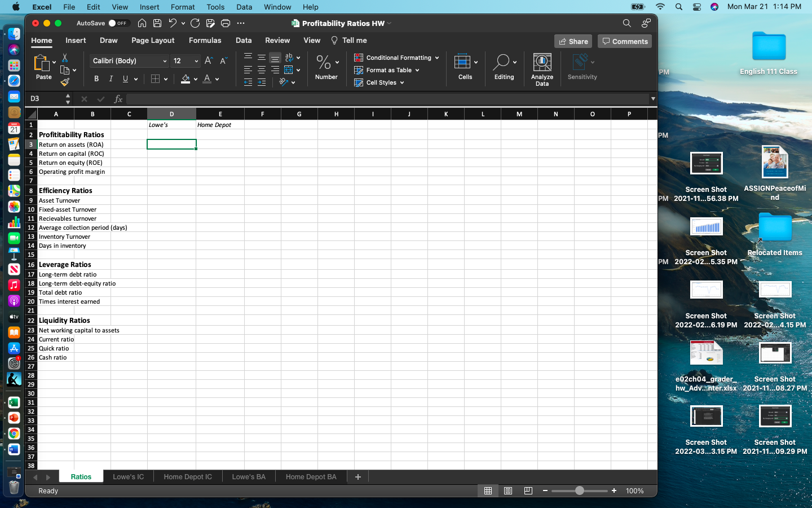Switch to the Formulas ribbon tab

(x=205, y=40)
